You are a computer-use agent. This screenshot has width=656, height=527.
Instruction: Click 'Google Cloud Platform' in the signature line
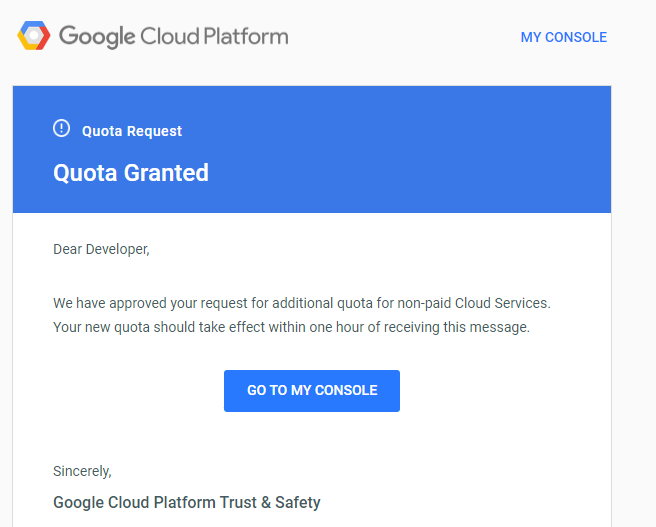(x=134, y=502)
